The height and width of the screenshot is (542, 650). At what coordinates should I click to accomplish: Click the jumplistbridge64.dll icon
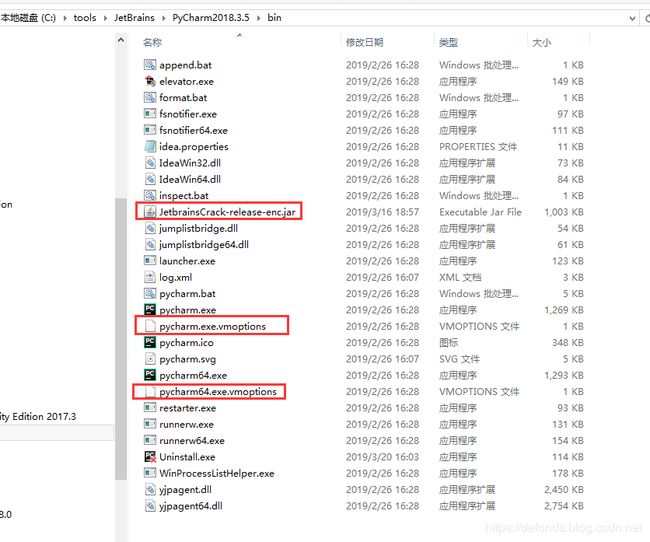(150, 245)
